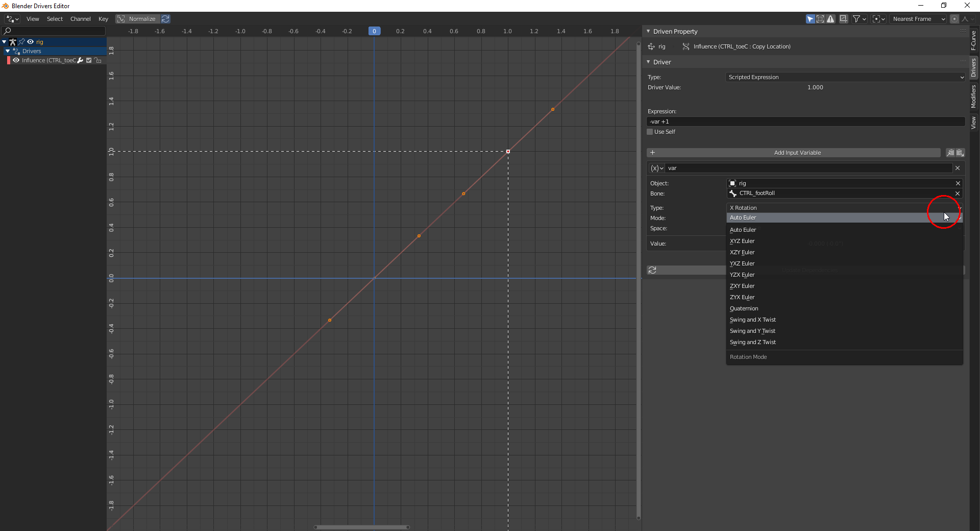This screenshot has height=531, width=980.
Task: Choose XYZ Euler rotation mode
Action: 845,241
